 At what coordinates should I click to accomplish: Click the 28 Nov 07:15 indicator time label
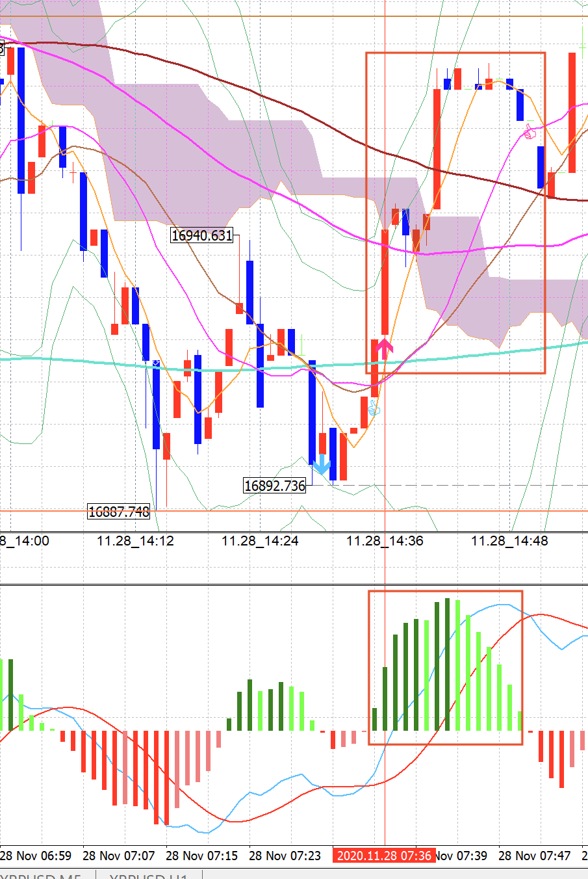pos(201,856)
